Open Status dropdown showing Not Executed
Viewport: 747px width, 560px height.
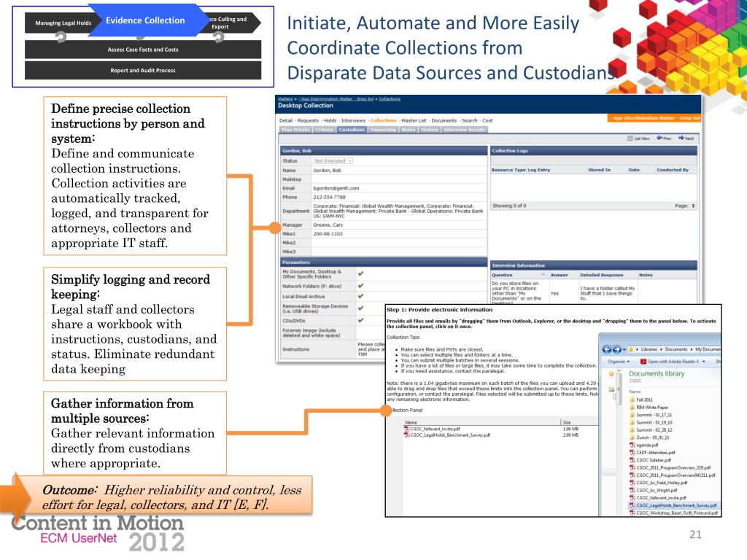coord(333,161)
